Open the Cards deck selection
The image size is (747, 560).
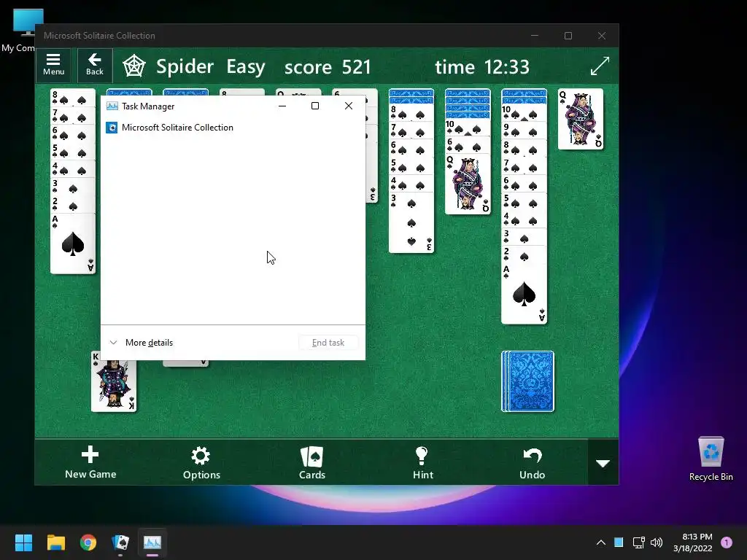[312, 463]
